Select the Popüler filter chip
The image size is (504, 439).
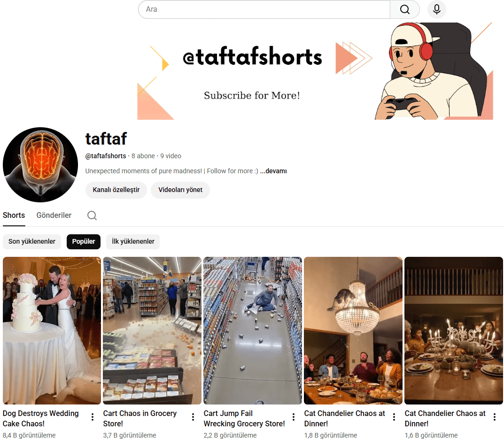tap(84, 241)
